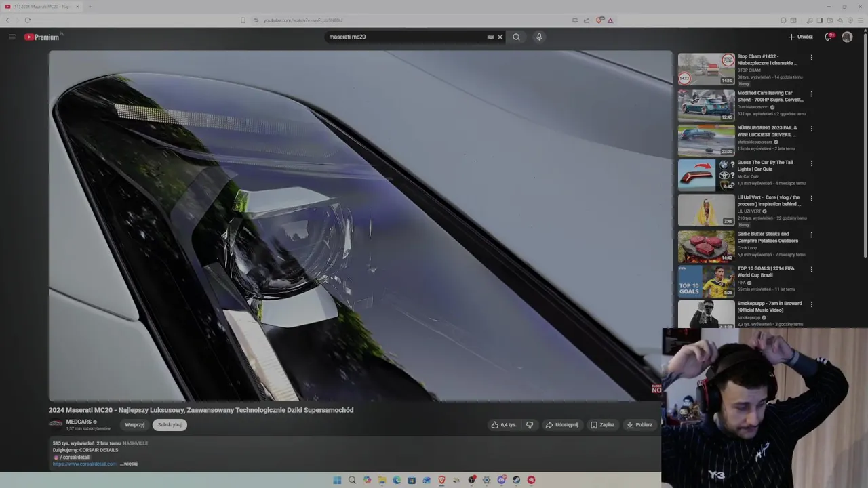Dislike the video with thumbs-down

pos(530,425)
